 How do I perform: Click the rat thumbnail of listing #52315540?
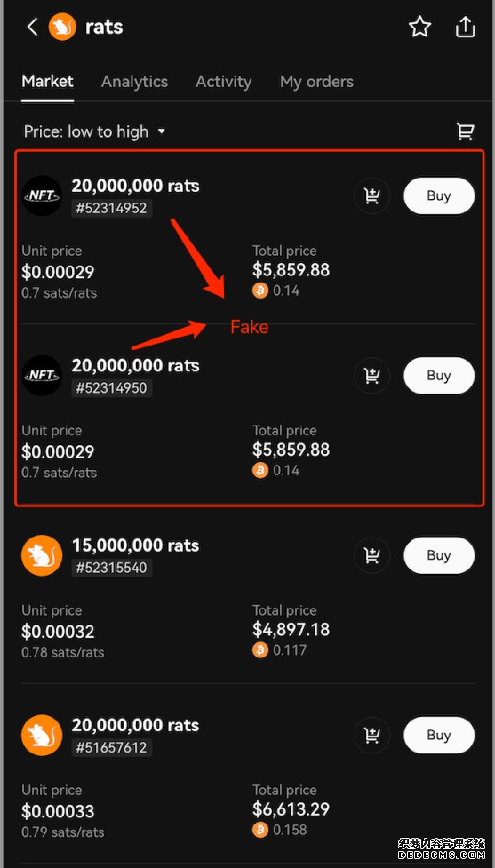pyautogui.click(x=42, y=555)
